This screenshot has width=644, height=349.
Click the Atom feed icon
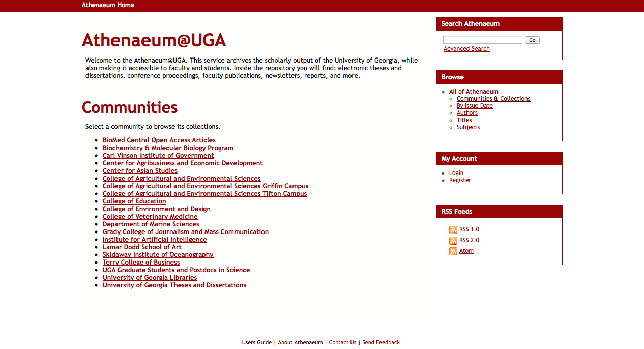coord(453,251)
